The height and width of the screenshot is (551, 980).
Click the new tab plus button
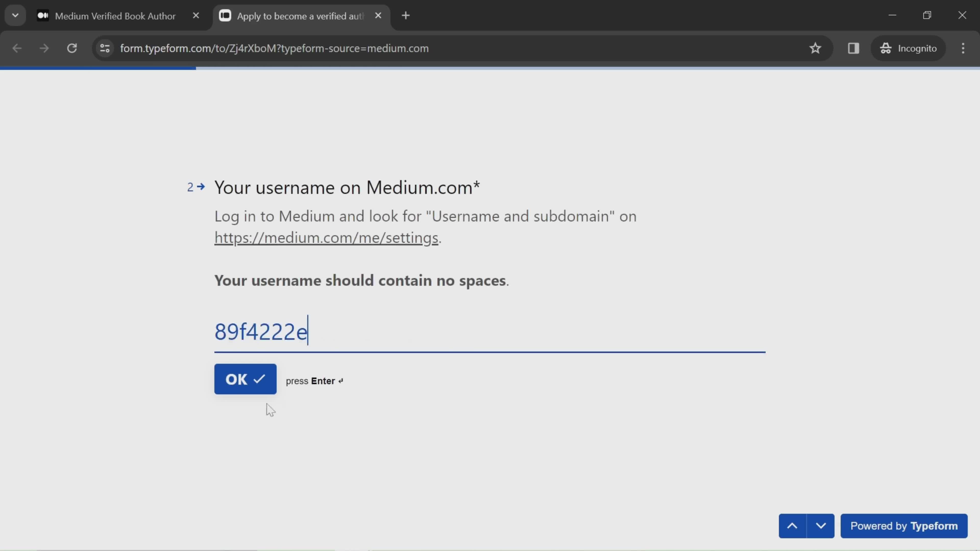[405, 16]
